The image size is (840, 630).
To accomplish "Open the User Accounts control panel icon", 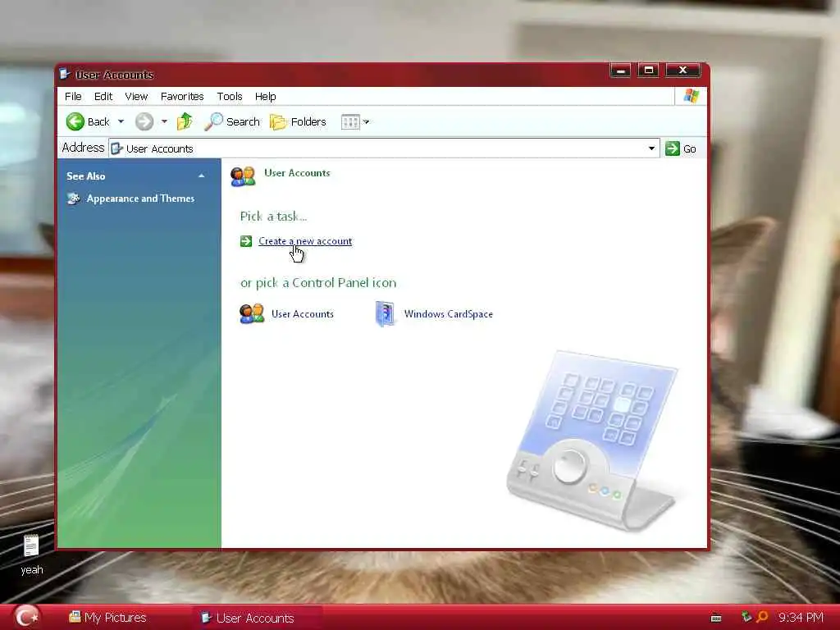I will click(251, 314).
